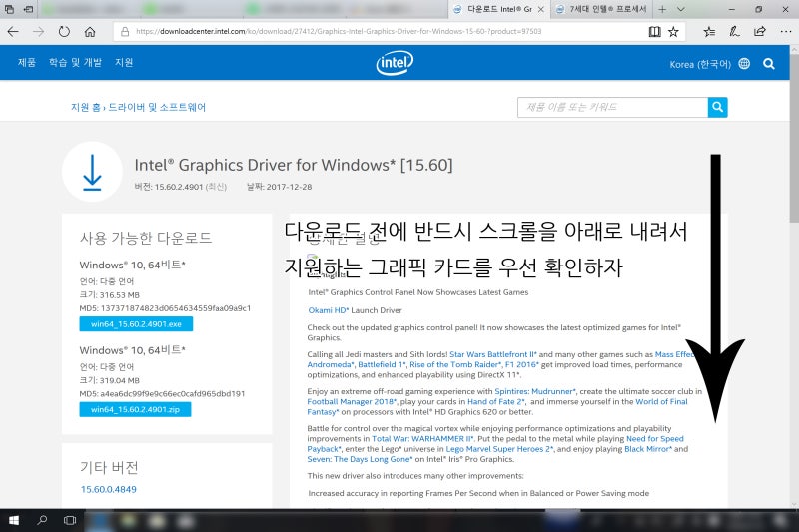Image resolution: width=799 pixels, height=532 pixels.
Task: Click the address bar URL
Action: point(339,32)
